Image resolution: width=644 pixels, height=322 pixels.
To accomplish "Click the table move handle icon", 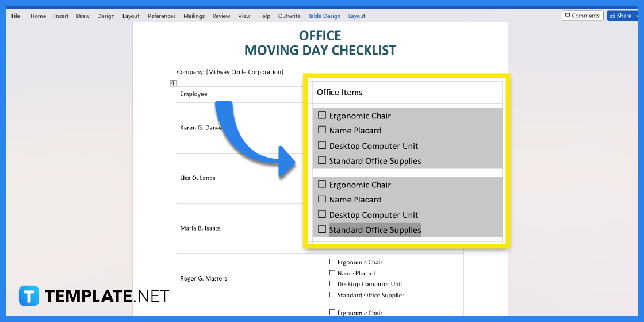I will click(173, 83).
